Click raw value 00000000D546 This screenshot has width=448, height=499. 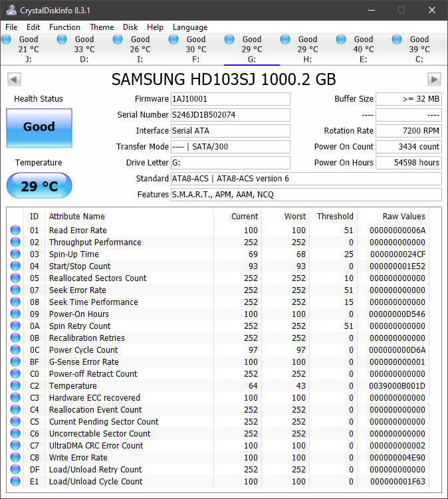(397, 314)
